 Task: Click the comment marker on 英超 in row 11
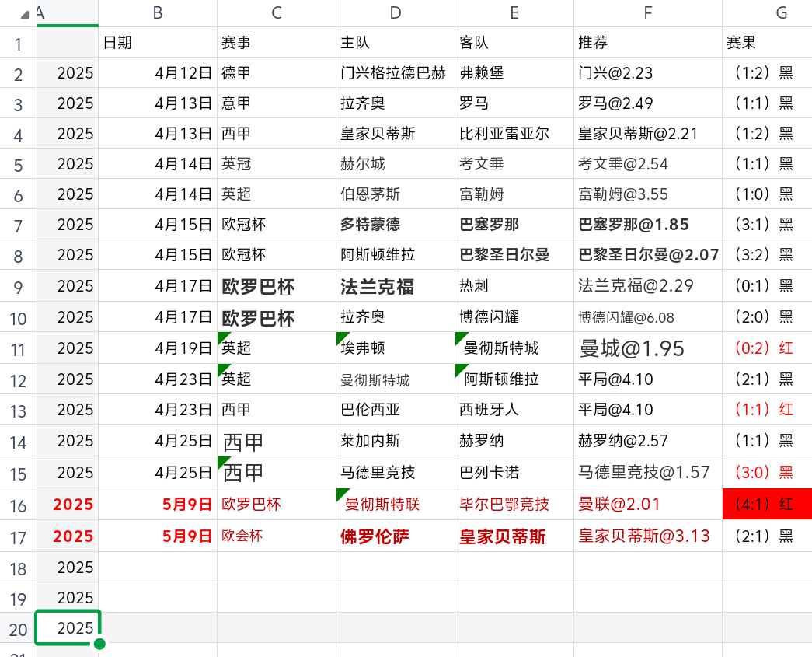coord(222,337)
